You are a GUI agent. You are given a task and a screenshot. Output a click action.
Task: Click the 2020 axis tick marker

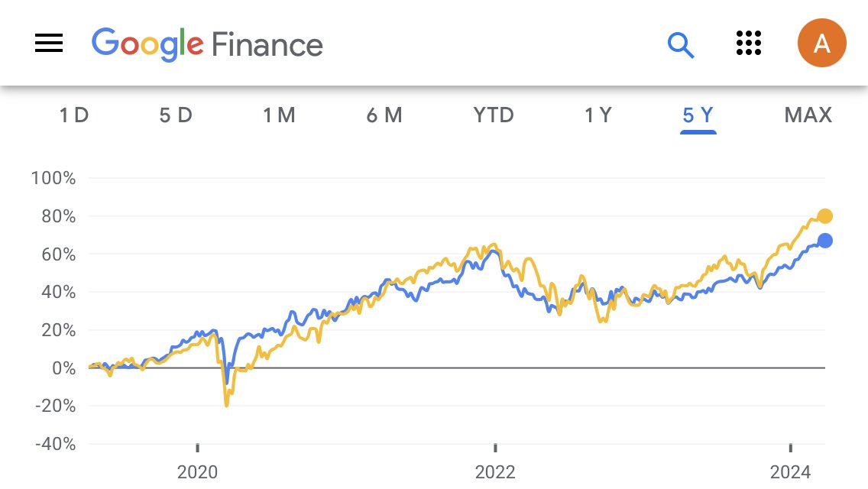pyautogui.click(x=198, y=448)
